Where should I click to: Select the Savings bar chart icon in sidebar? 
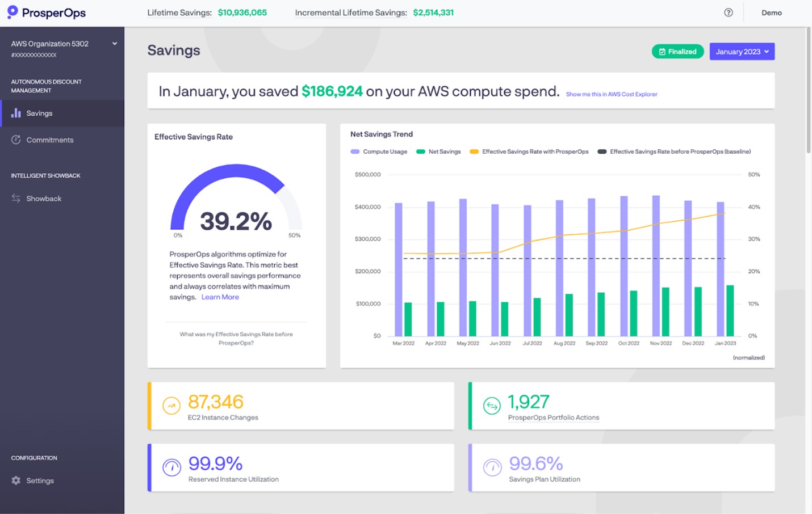pyautogui.click(x=16, y=113)
